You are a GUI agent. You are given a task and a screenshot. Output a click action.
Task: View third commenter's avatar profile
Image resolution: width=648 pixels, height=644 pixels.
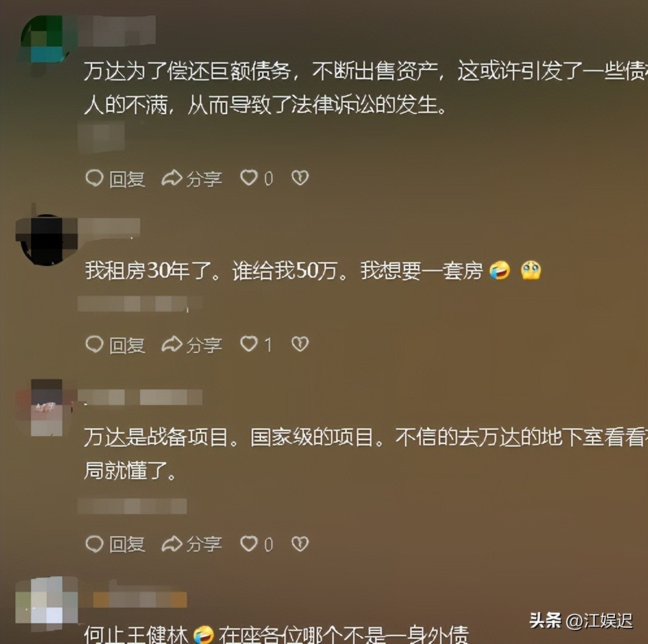(x=46, y=408)
